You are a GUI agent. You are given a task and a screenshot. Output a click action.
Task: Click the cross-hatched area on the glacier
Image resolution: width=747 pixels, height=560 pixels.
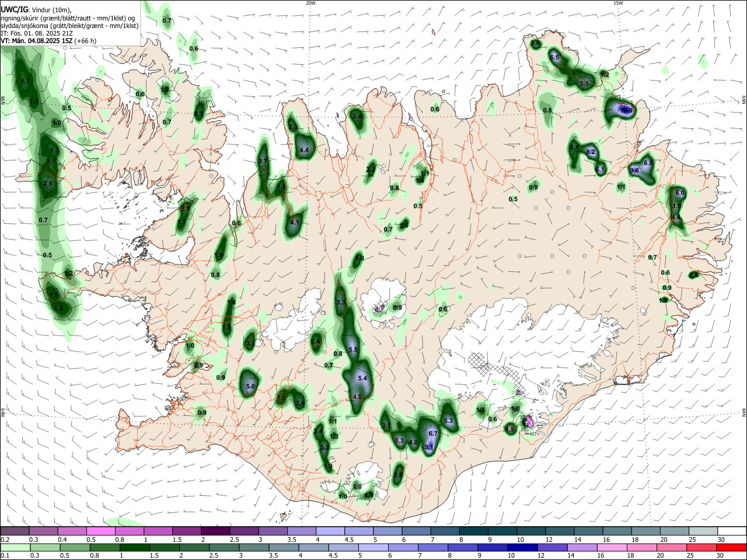(498, 372)
